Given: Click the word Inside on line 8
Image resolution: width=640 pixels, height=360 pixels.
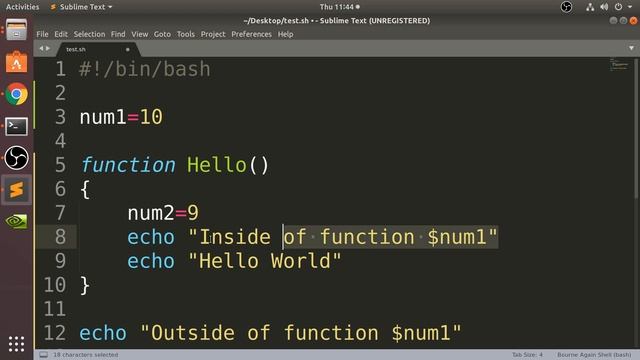Looking at the screenshot, I should (x=235, y=237).
